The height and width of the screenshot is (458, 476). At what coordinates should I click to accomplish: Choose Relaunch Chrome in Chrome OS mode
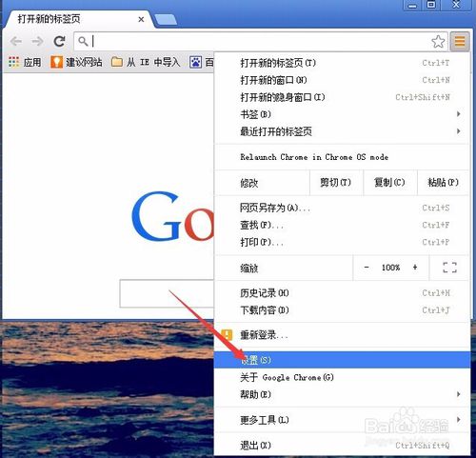click(342, 157)
